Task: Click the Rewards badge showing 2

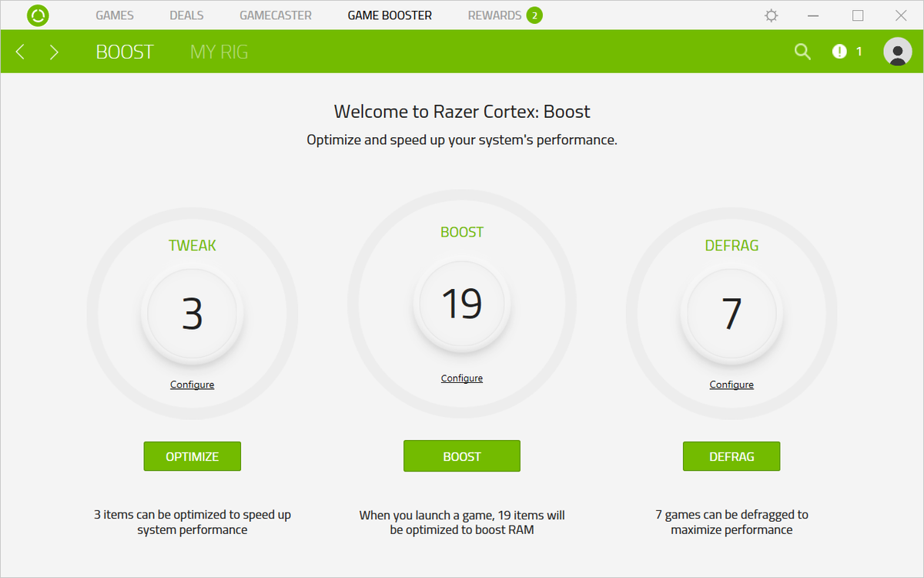Action: 534,15
